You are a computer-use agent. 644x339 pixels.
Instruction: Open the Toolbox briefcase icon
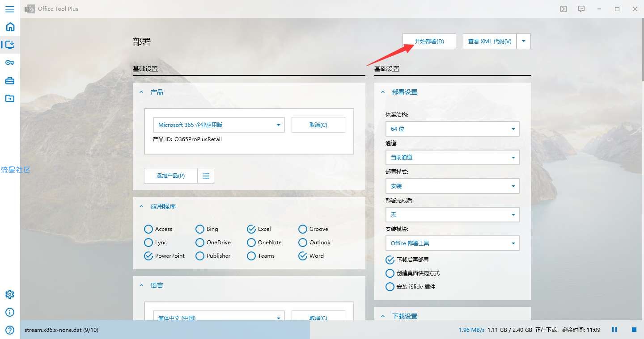[x=10, y=81]
